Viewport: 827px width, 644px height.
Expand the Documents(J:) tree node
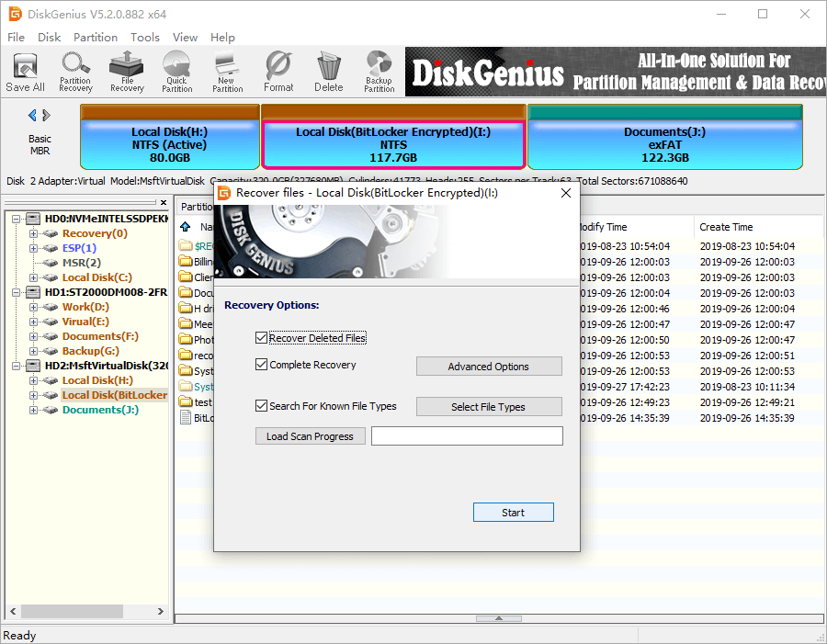(34, 410)
